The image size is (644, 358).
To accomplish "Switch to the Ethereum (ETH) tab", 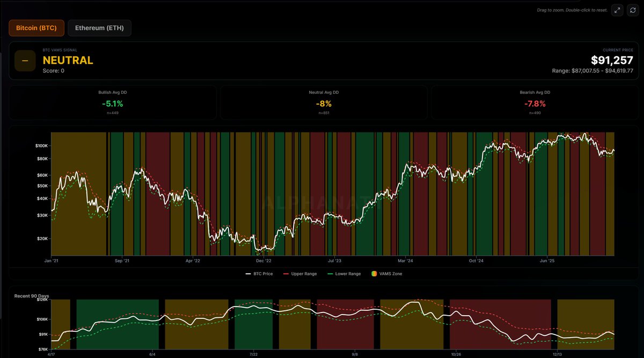I will coord(99,28).
